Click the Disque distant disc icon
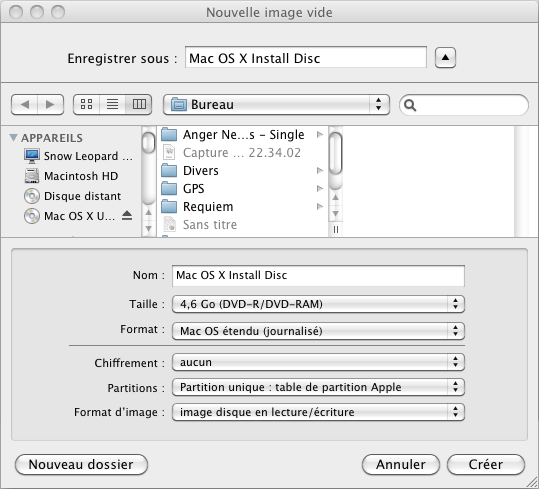Screen dimensions: 539x489 point(32,196)
